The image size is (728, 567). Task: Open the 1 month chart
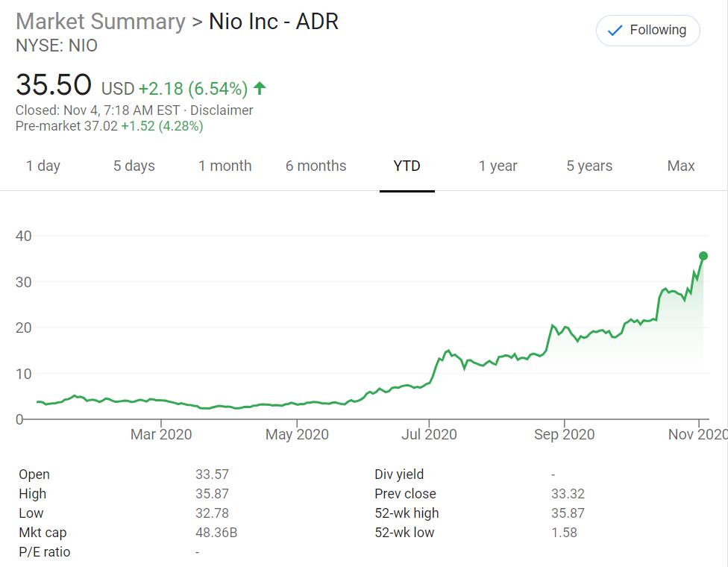(x=225, y=166)
